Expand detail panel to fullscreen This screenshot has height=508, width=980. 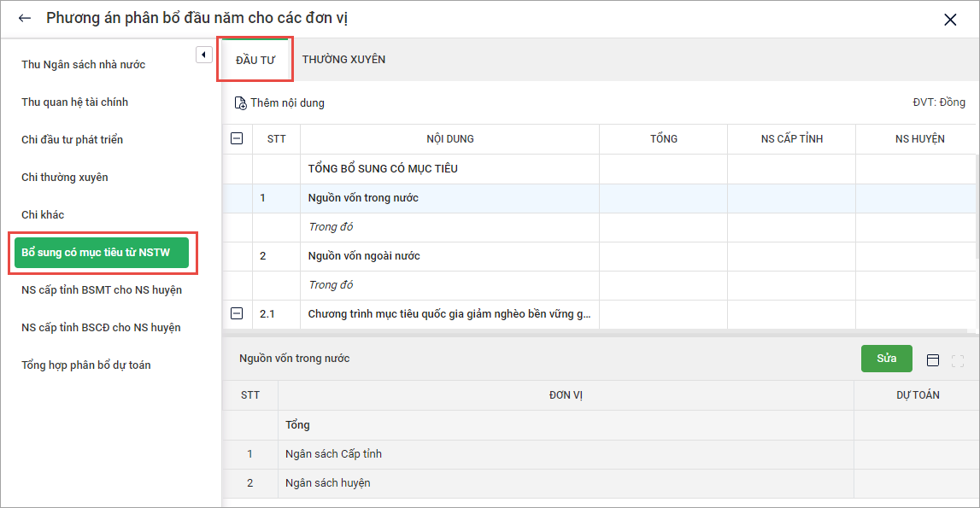coord(958,360)
